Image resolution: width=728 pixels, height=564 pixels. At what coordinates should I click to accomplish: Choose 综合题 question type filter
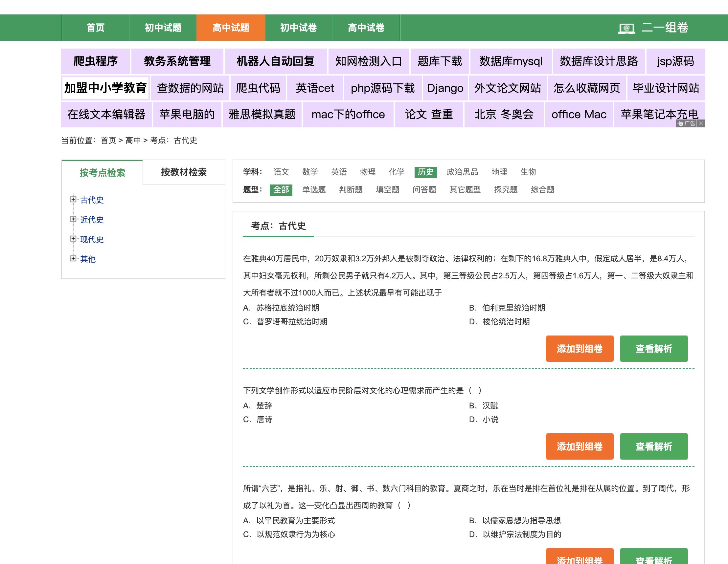coord(543,189)
